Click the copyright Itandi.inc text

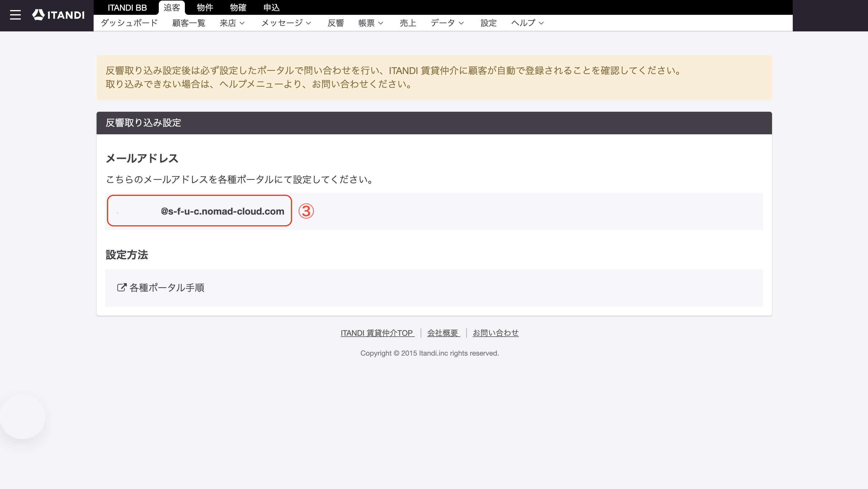430,353
